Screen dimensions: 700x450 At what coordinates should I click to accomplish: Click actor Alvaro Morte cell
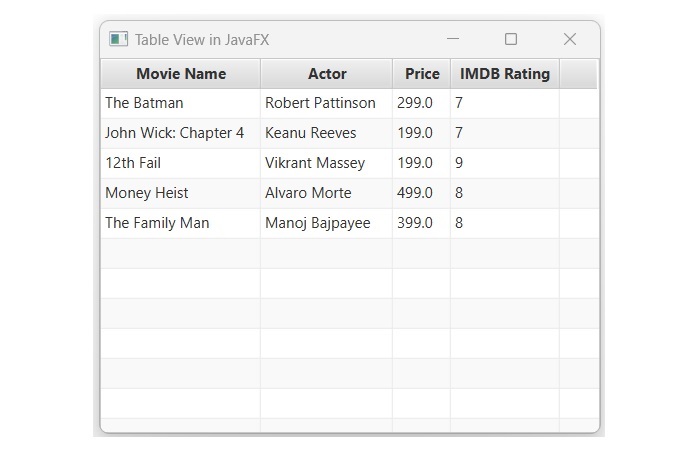coord(308,193)
